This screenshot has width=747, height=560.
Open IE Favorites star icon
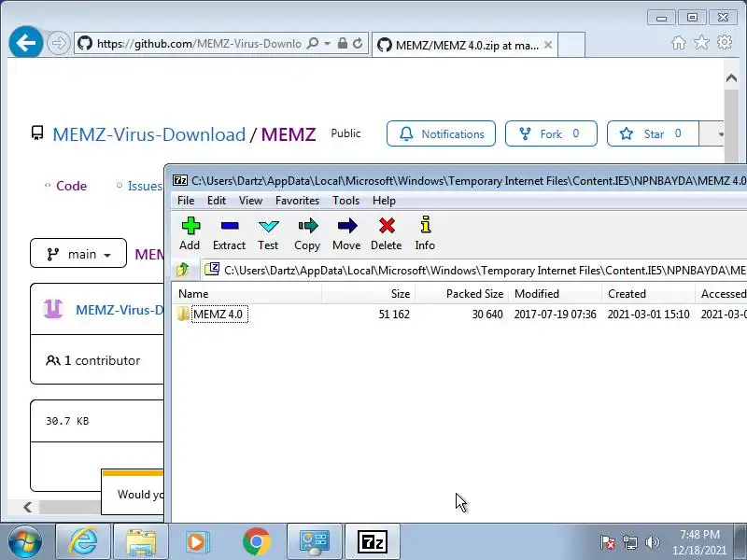(x=701, y=43)
